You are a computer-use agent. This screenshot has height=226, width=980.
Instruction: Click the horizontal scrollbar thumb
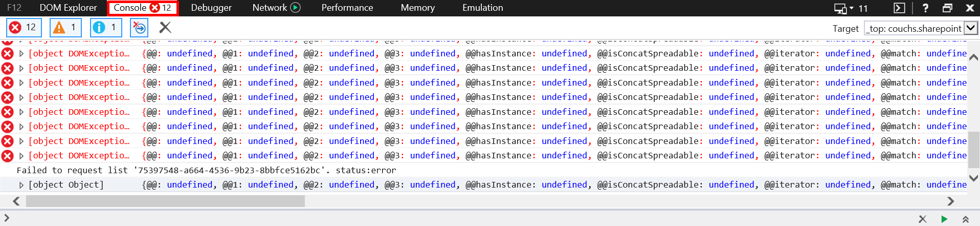(x=165, y=201)
